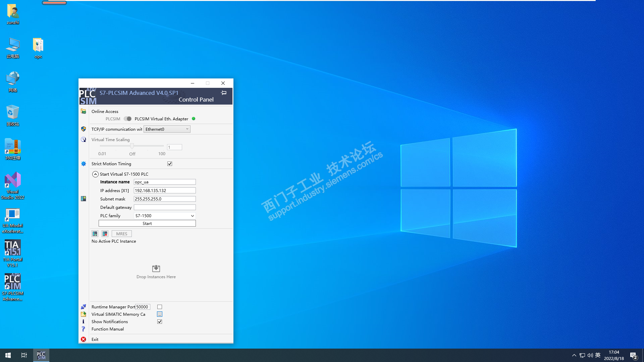644x362 pixels.
Task: Click the red Exit icon
Action: click(84, 339)
